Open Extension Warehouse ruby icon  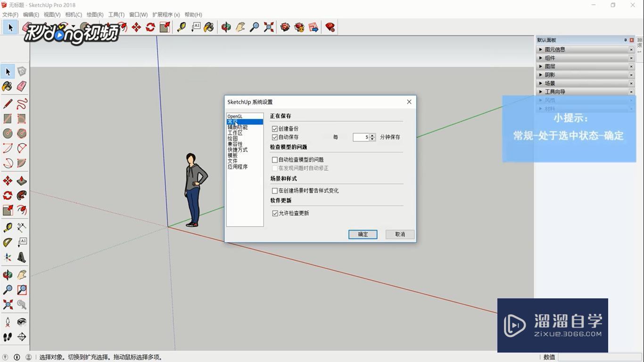[330, 27]
